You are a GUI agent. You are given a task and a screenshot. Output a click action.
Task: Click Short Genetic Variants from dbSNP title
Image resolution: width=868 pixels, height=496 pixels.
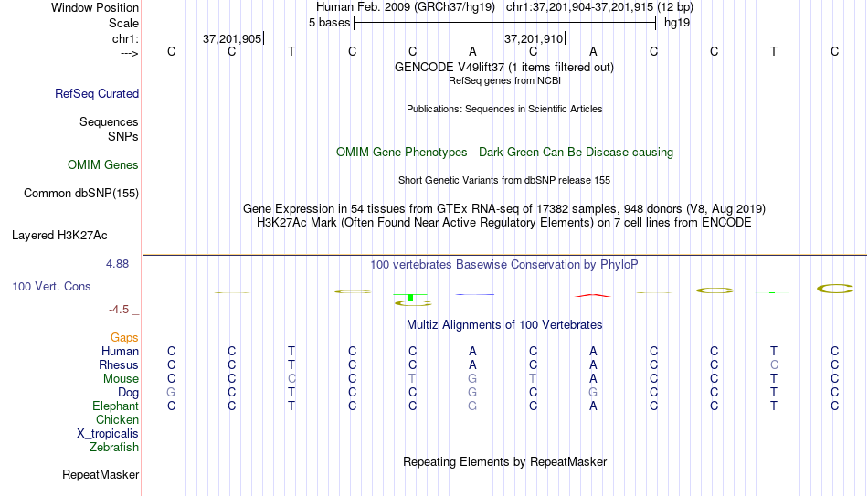pyautogui.click(x=504, y=181)
